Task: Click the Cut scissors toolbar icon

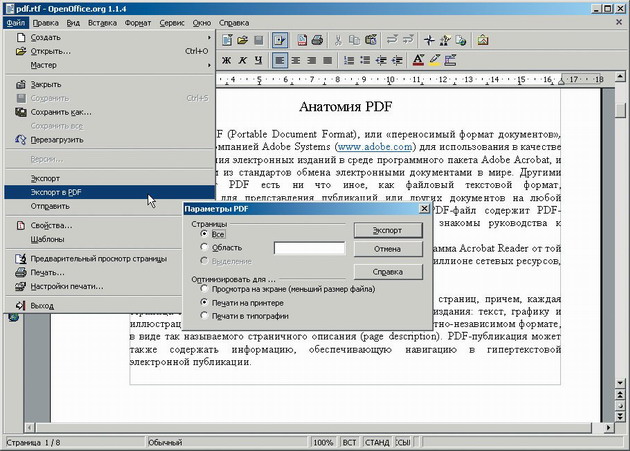Action: [339, 41]
